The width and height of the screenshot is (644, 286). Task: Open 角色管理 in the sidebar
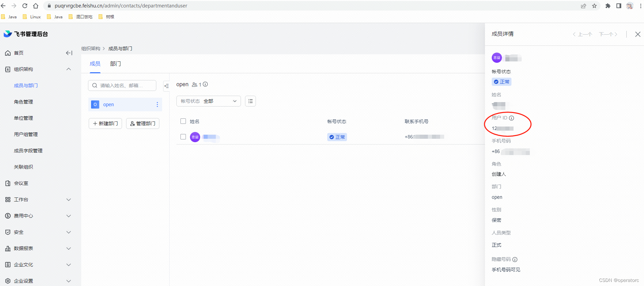click(23, 102)
